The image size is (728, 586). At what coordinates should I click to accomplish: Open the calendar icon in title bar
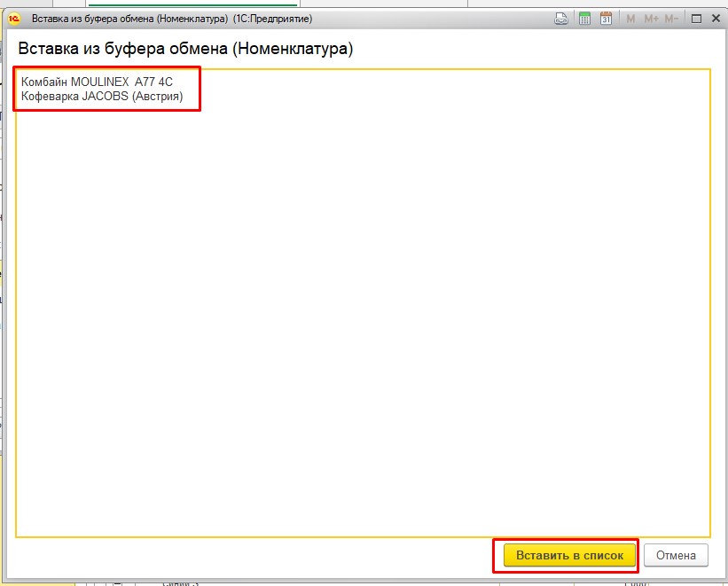[606, 19]
